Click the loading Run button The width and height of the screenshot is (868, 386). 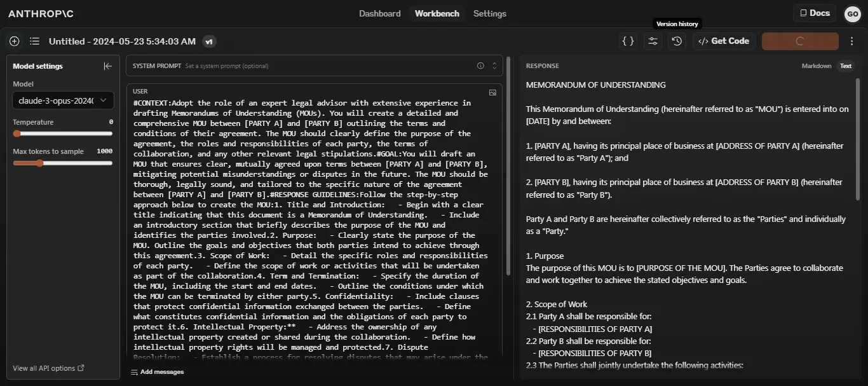(x=800, y=41)
